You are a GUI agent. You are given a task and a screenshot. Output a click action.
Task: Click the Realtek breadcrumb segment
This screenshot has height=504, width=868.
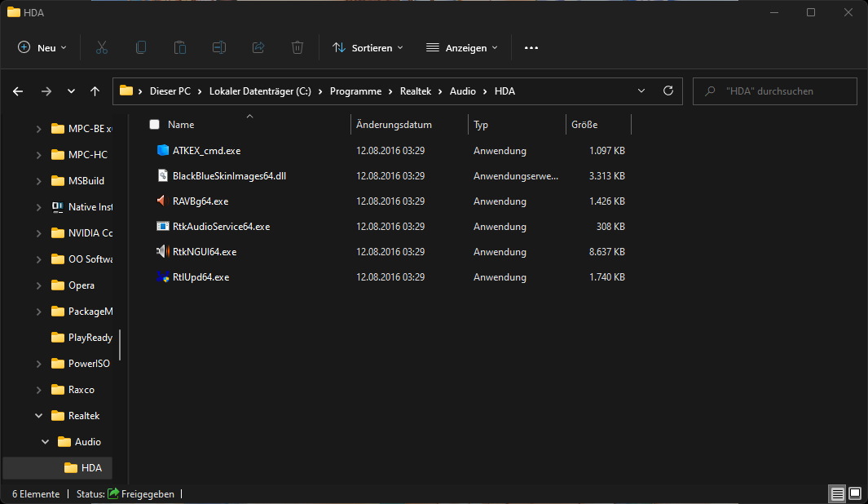416,91
